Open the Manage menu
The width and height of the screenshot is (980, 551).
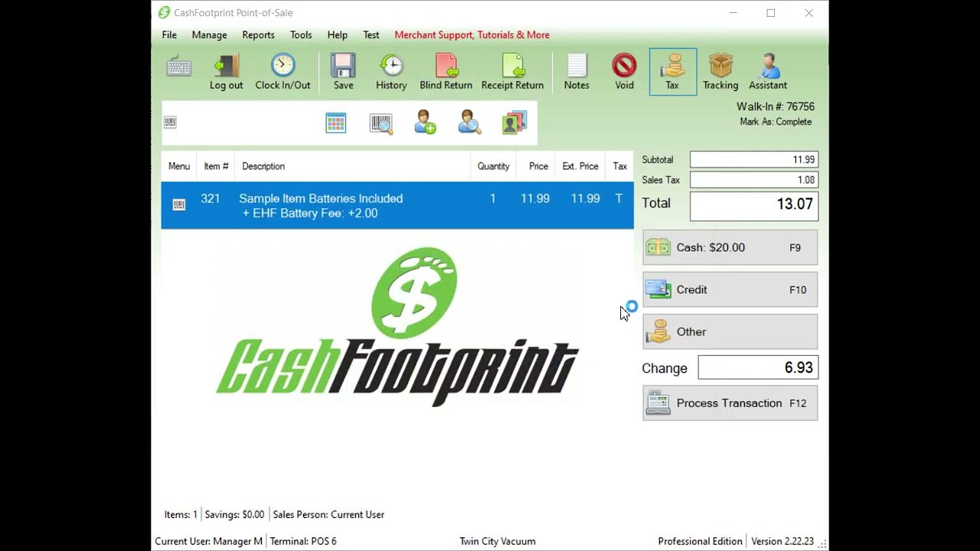[209, 34]
